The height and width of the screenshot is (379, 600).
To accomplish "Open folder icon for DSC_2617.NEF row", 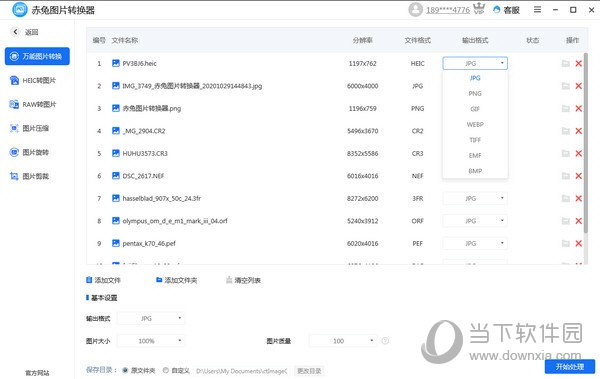I will tap(566, 176).
